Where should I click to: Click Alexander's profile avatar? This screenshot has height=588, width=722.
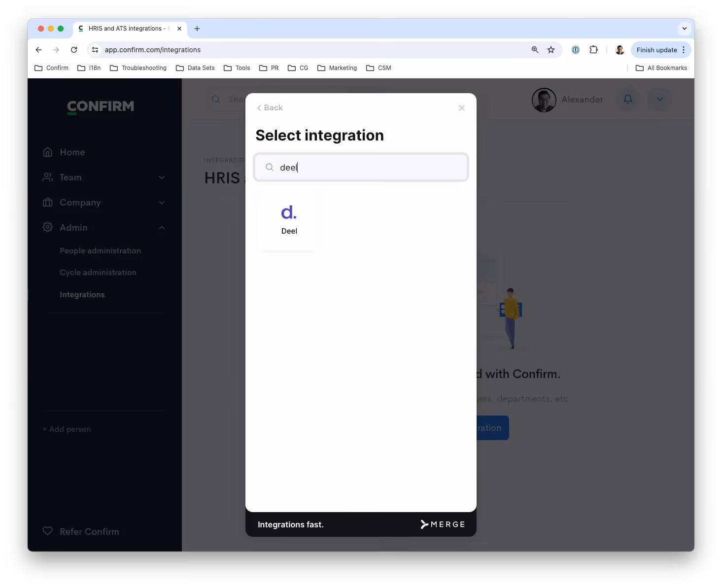pos(544,100)
